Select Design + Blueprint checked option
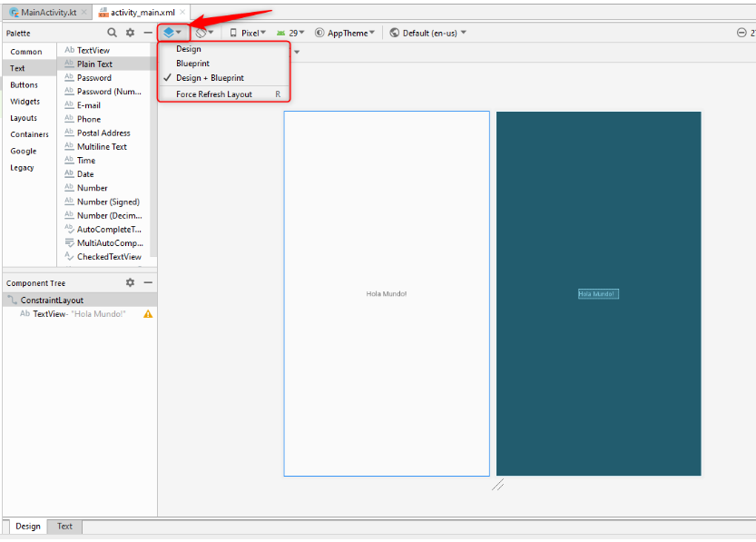Viewport: 756px width, 542px height. 210,78
